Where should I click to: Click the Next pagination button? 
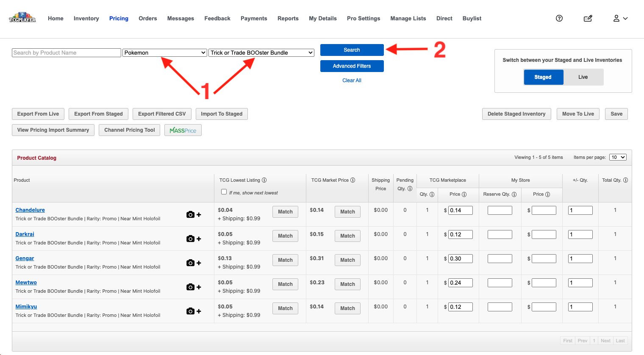605,341
